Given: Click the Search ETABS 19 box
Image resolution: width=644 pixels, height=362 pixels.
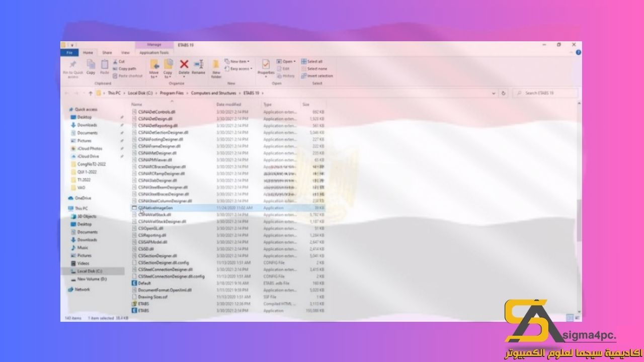Looking at the screenshot, I should pos(545,93).
